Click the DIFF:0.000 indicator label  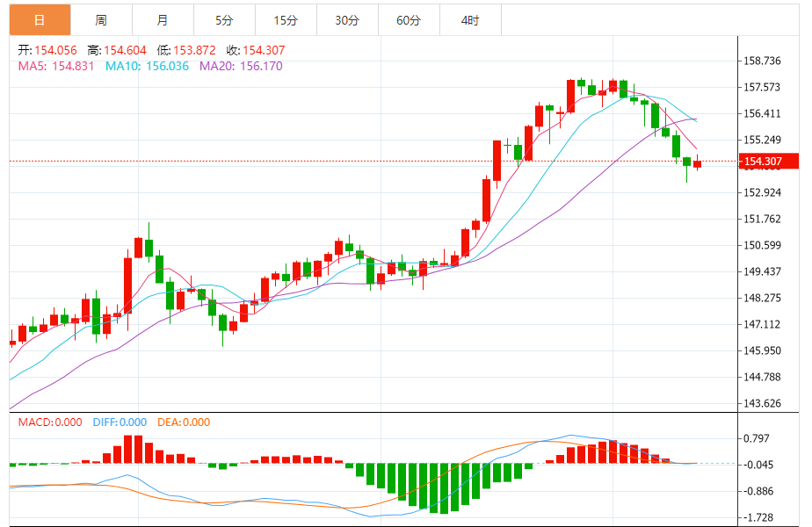(120, 422)
